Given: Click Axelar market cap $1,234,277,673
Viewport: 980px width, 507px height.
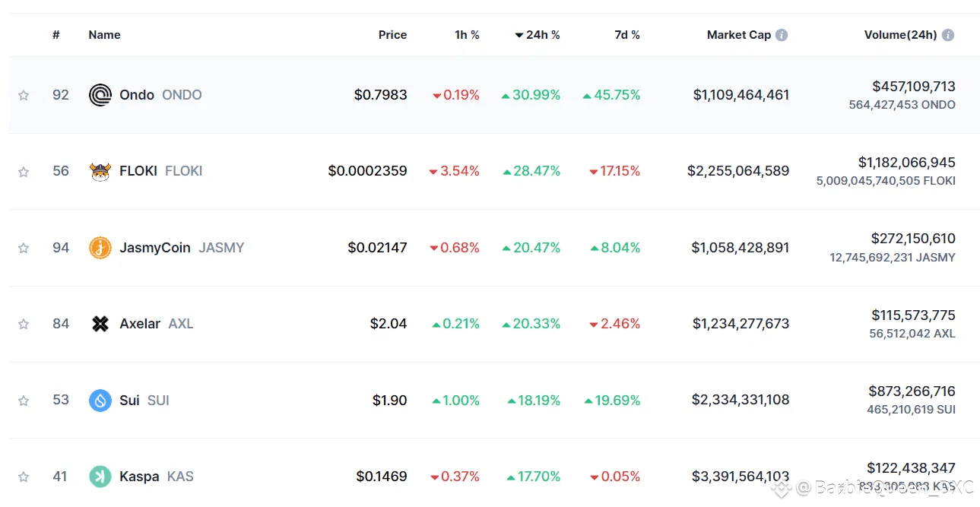Looking at the screenshot, I should tap(741, 324).
